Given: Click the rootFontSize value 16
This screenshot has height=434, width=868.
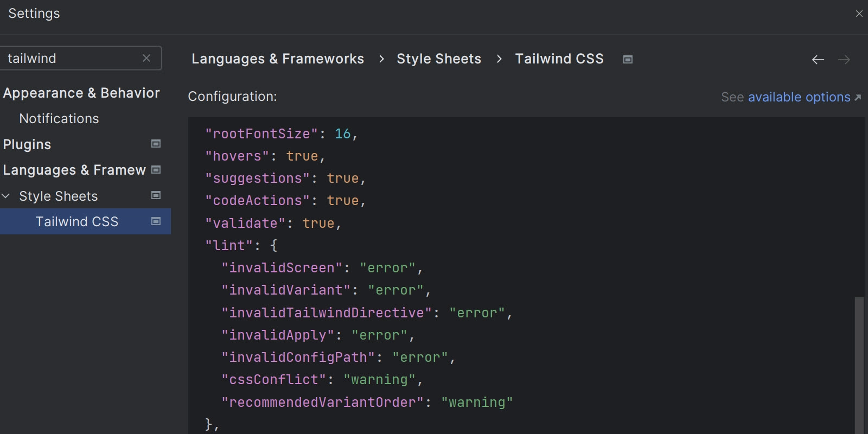Looking at the screenshot, I should pyautogui.click(x=343, y=133).
